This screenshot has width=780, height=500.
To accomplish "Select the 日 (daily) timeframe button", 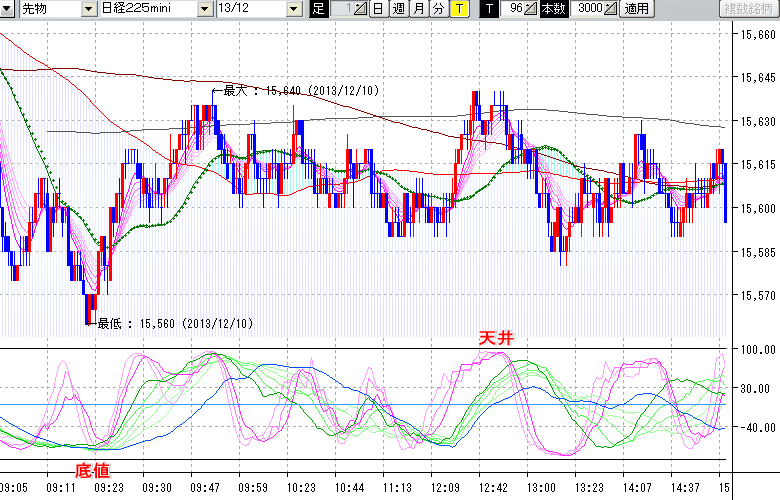I will (377, 9).
